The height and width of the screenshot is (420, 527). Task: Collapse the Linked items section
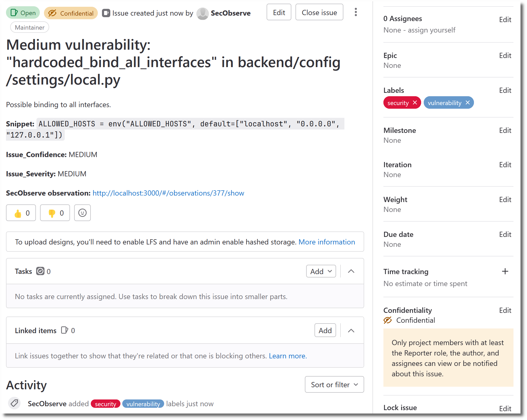tap(351, 331)
